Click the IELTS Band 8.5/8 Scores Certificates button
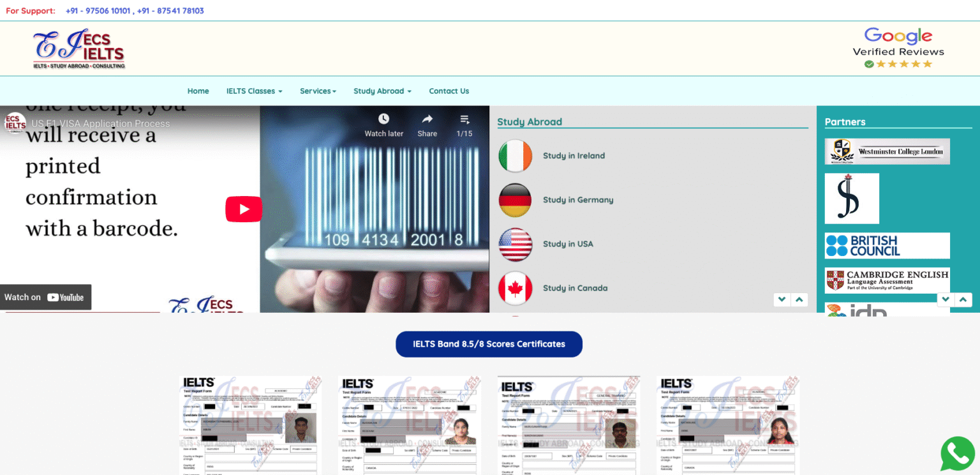 coord(489,343)
